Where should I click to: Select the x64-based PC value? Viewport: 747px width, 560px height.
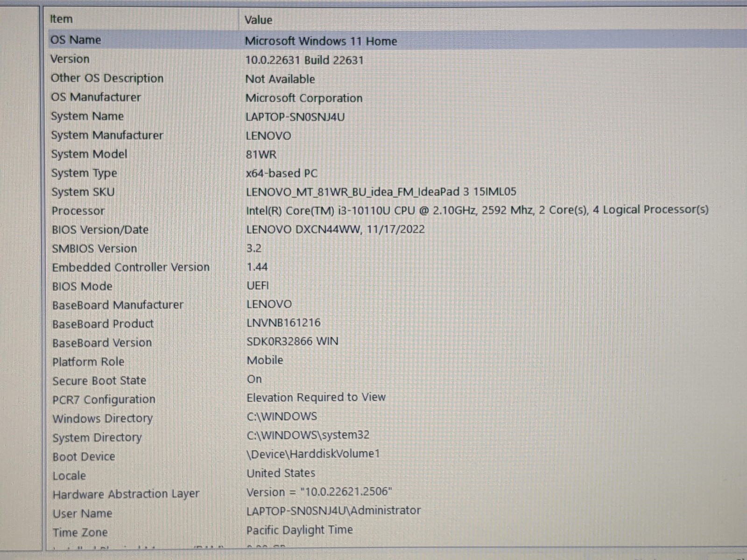coord(282,173)
